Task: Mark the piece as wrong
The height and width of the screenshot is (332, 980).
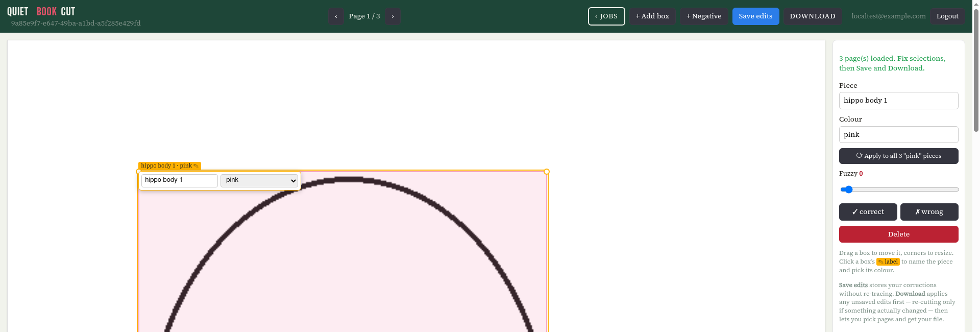Action: click(929, 212)
